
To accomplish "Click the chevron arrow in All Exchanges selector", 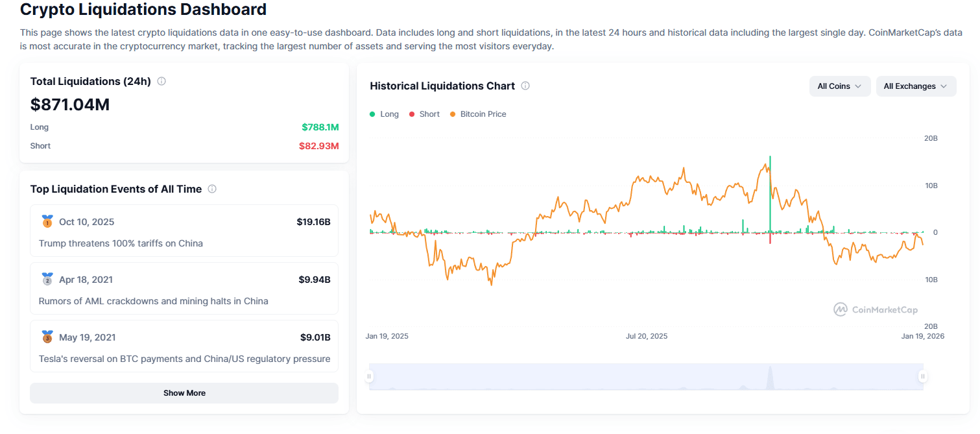I will click(944, 86).
